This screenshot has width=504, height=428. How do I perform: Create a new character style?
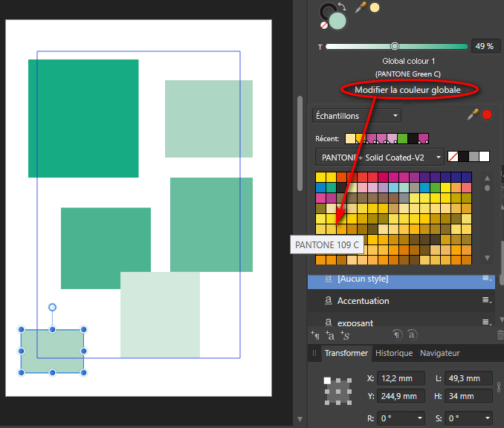[x=330, y=335]
